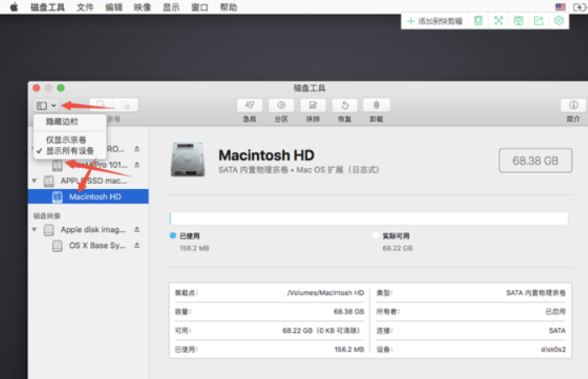588x379 pixels.
Task: Open the Partition (分区) tool
Action: (x=281, y=105)
